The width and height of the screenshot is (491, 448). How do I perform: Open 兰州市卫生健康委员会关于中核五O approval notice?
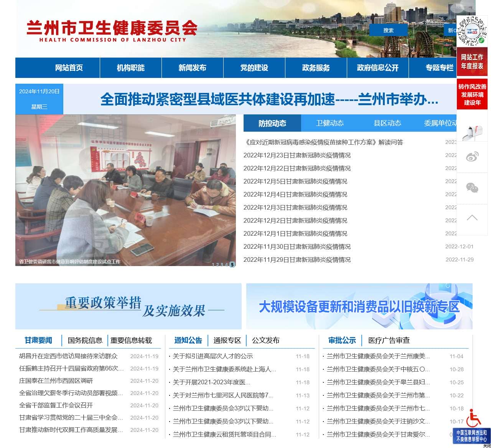pos(378,369)
